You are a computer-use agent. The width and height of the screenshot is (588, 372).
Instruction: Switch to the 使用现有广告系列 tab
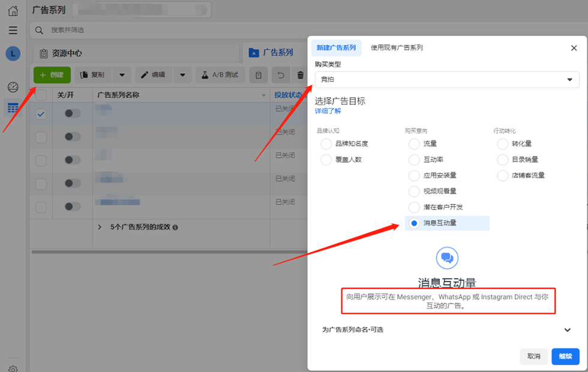tap(397, 48)
